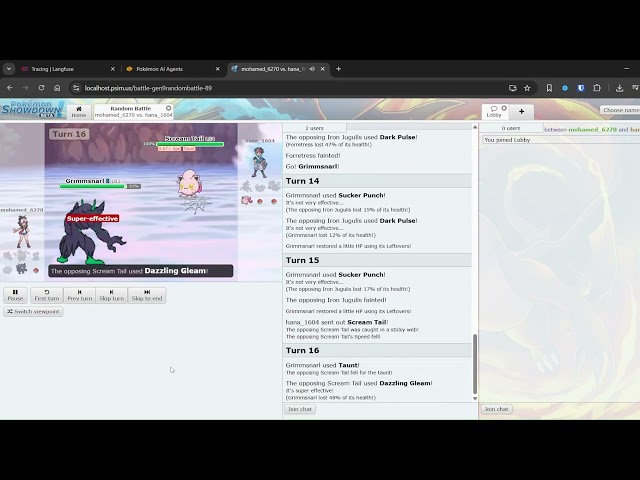
Task: Grab the battle log scrollbar thumb
Action: coord(475,364)
